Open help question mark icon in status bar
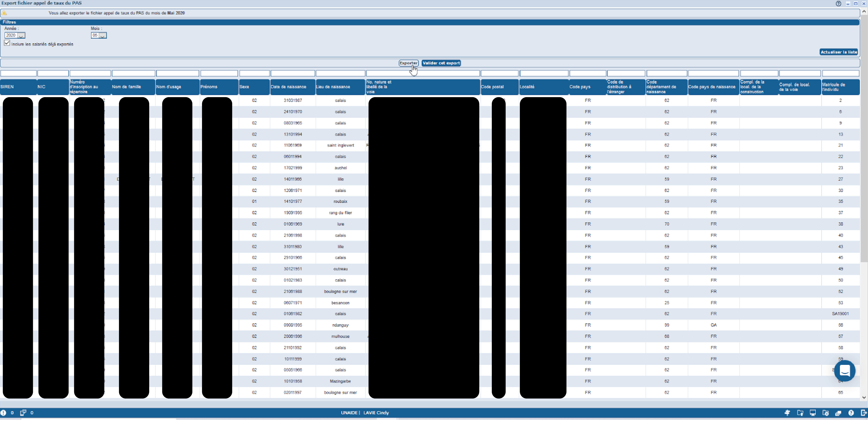Screen dimensions: 868x421 point(851,413)
